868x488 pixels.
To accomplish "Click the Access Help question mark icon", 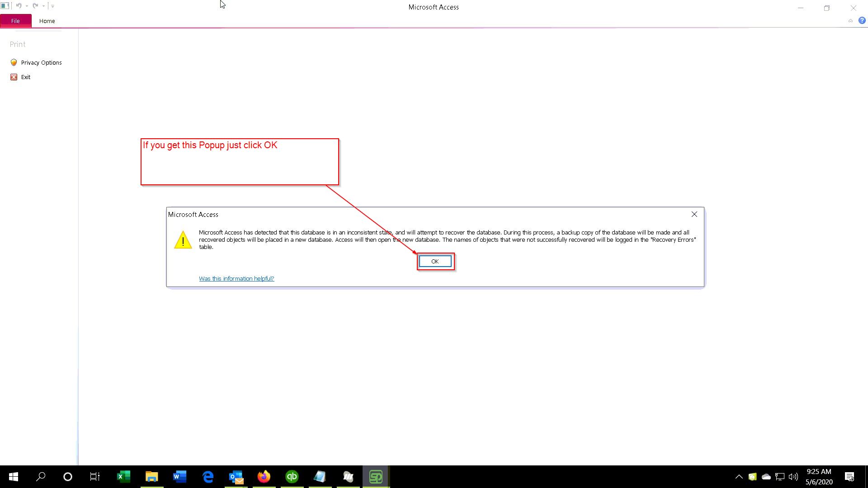I will (862, 21).
